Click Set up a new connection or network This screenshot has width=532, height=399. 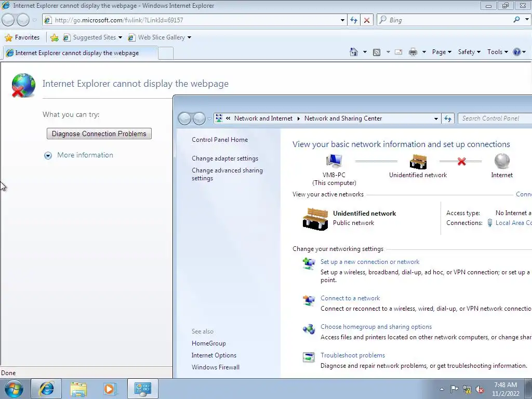(x=370, y=262)
